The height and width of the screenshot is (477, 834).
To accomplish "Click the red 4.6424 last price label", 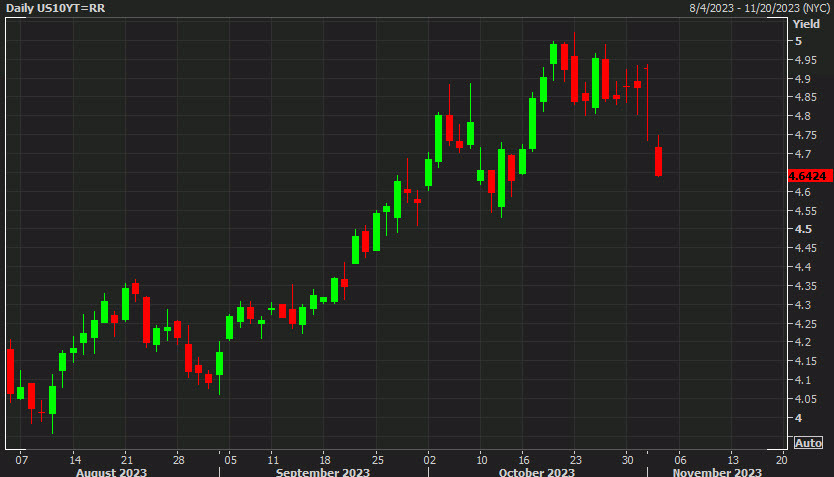I will pos(810,176).
